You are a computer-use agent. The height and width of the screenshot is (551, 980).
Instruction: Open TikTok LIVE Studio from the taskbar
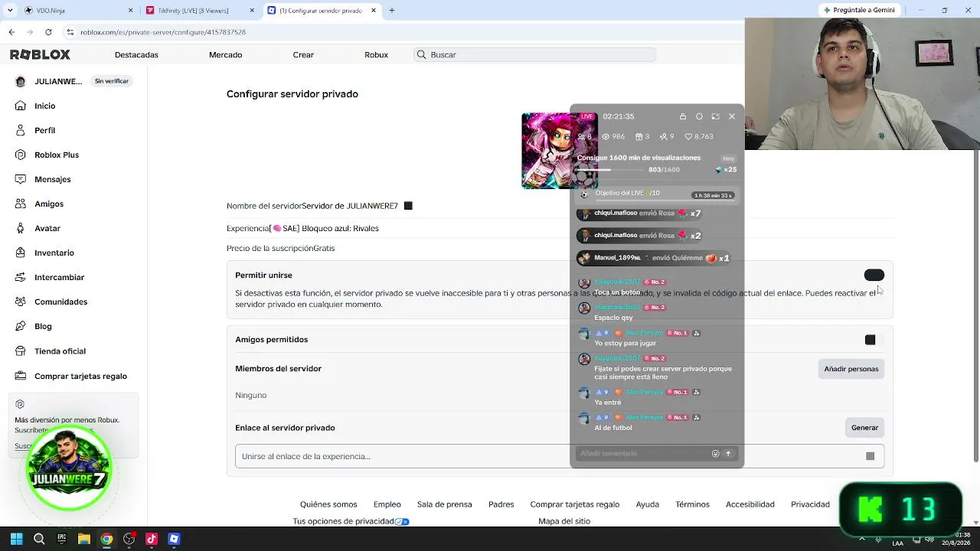point(152,539)
